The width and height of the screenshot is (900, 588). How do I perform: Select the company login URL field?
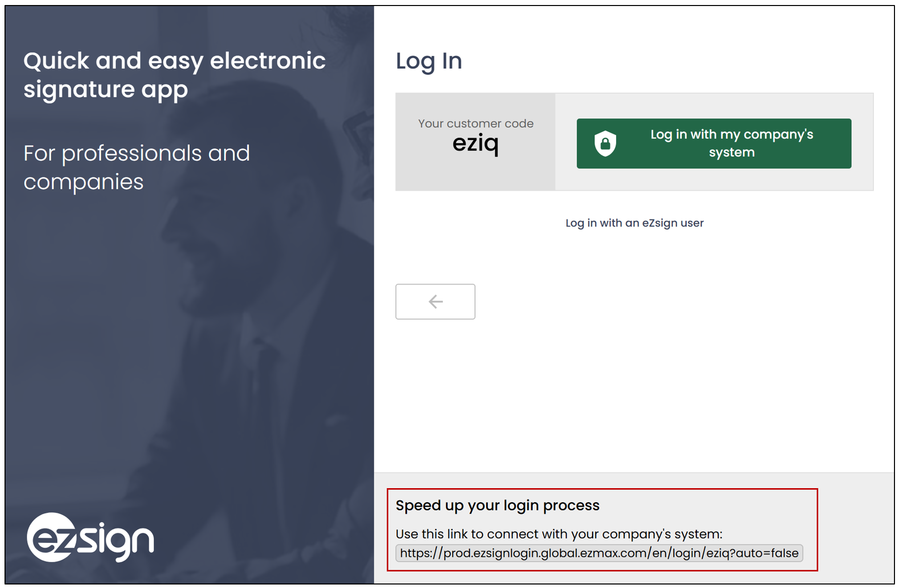click(x=599, y=553)
